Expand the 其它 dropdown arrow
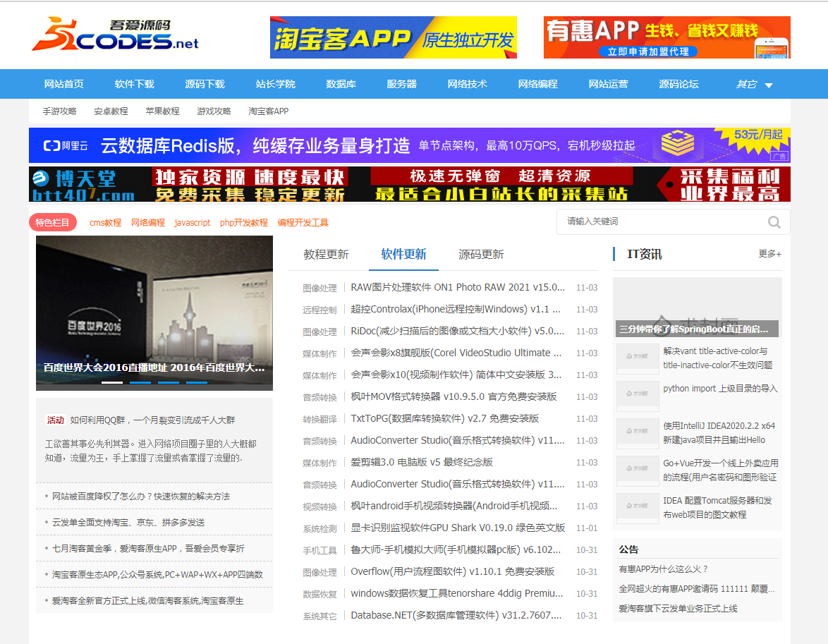The height and width of the screenshot is (644, 828). pyautogui.click(x=768, y=85)
